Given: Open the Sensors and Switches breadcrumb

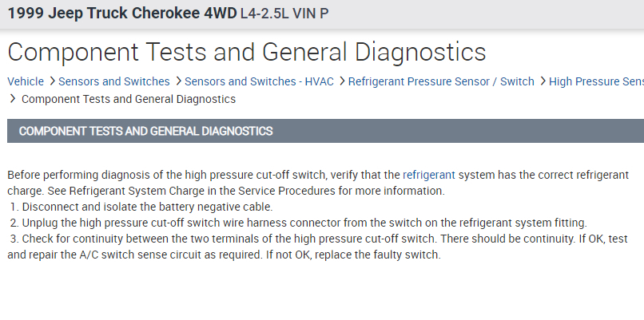Looking at the screenshot, I should coord(113,81).
